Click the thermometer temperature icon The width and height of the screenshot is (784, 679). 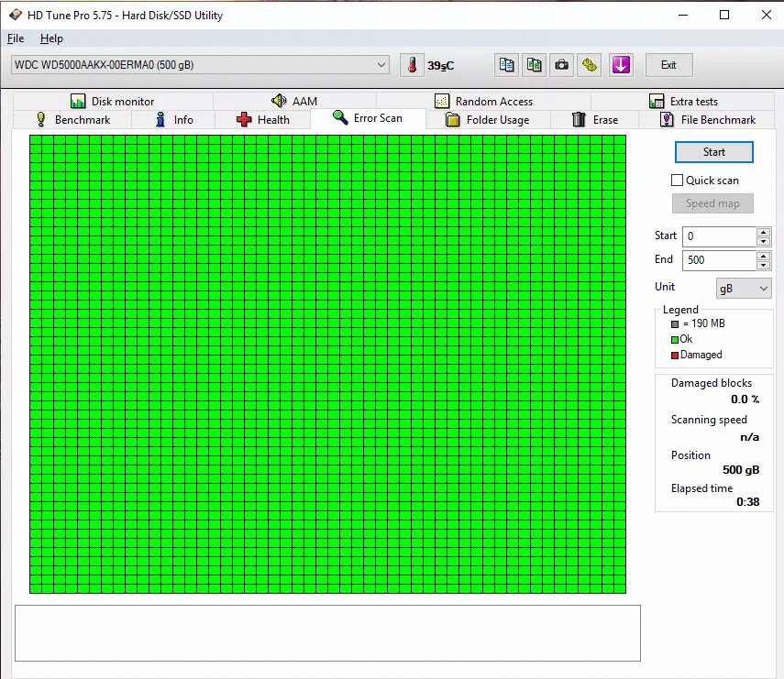[x=413, y=65]
